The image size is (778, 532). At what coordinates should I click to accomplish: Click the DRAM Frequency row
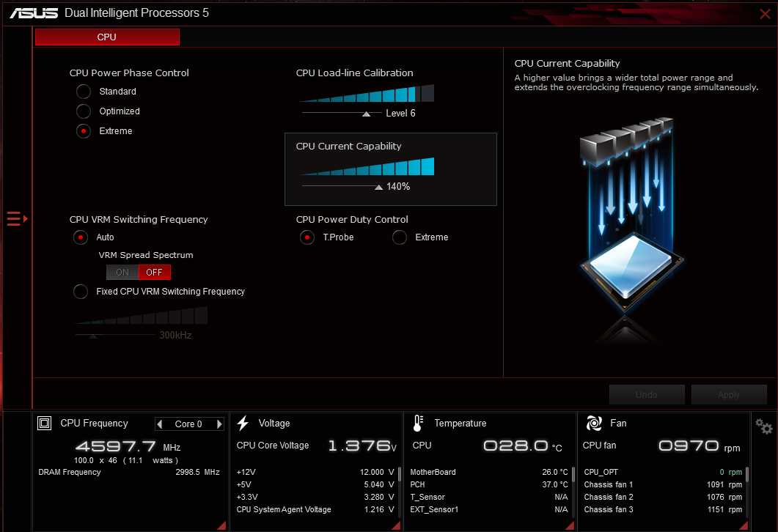click(x=129, y=472)
